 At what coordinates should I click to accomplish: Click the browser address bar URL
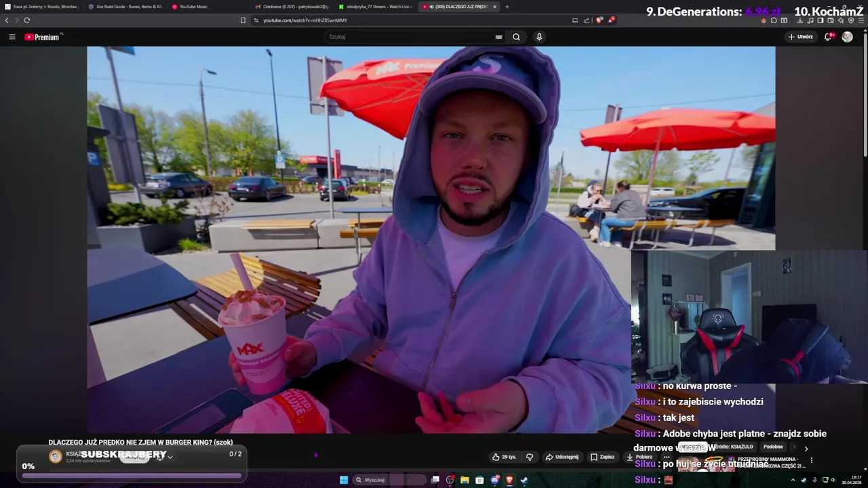pyautogui.click(x=305, y=20)
